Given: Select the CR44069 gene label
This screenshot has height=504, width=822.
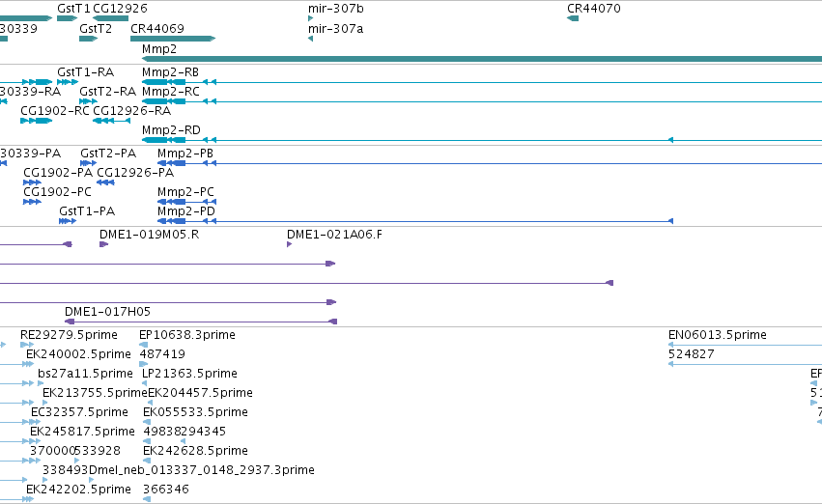Looking at the screenshot, I should [157, 28].
